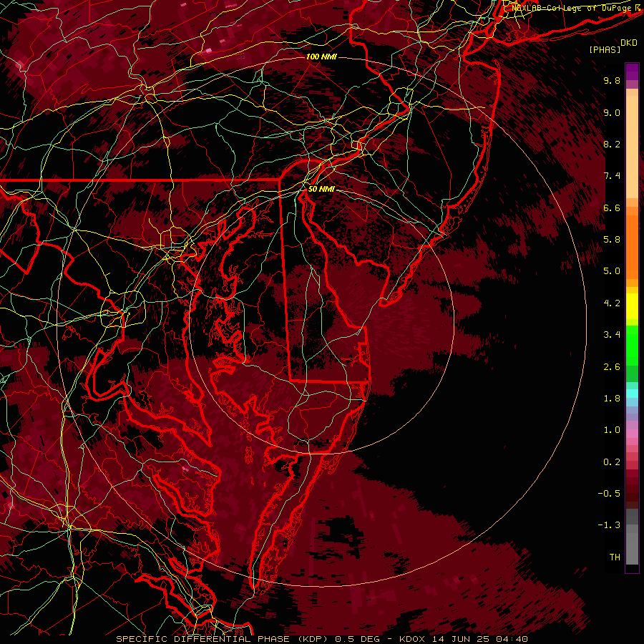Click the Specific Differential Phase KDOX caption
This screenshot has height=644, width=644.
point(321,639)
